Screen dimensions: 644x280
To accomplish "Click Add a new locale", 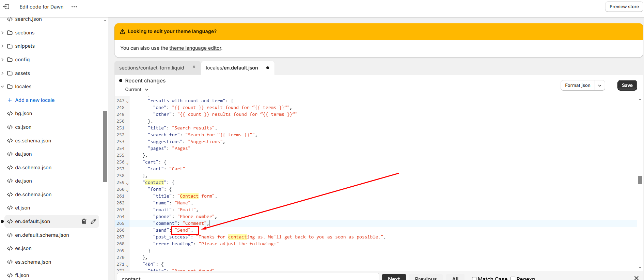I will (35, 100).
